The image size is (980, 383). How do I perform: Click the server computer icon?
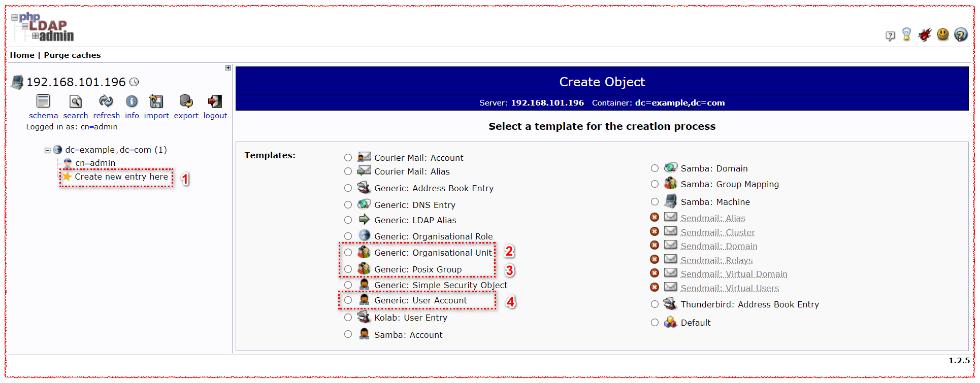tap(17, 82)
